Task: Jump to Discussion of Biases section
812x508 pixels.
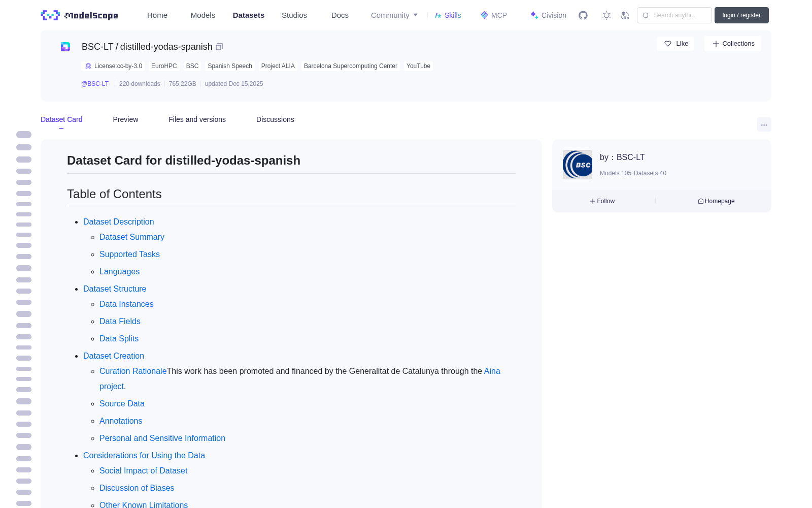Action: 137,488
